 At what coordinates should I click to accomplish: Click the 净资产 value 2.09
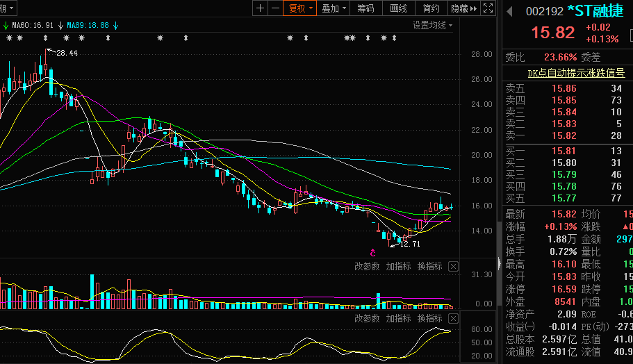tap(567, 314)
